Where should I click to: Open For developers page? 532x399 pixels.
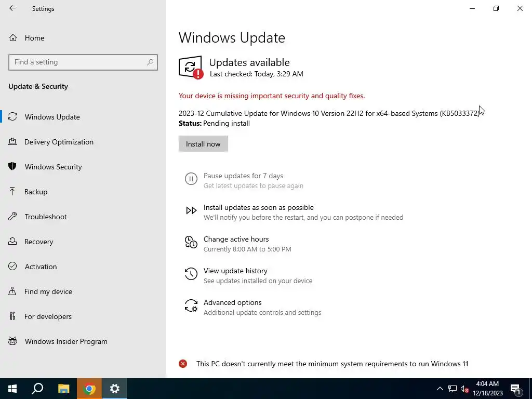pos(83,316)
